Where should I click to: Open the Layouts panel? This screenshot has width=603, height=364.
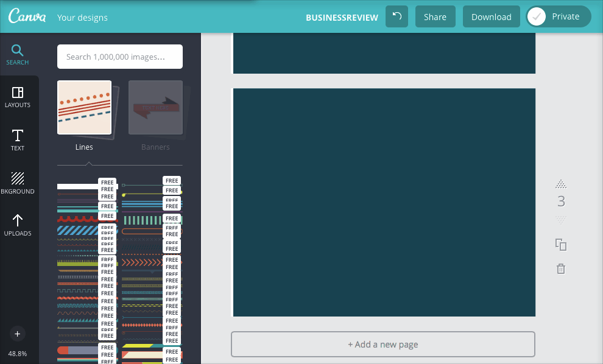click(18, 97)
